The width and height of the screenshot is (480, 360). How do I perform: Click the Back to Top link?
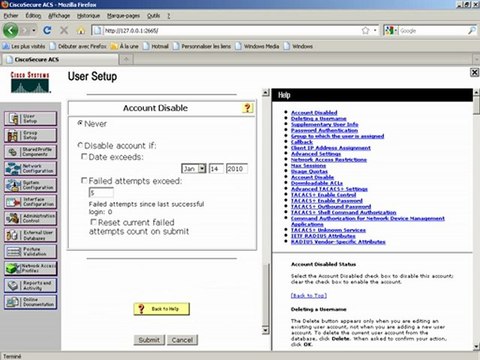tap(309, 296)
